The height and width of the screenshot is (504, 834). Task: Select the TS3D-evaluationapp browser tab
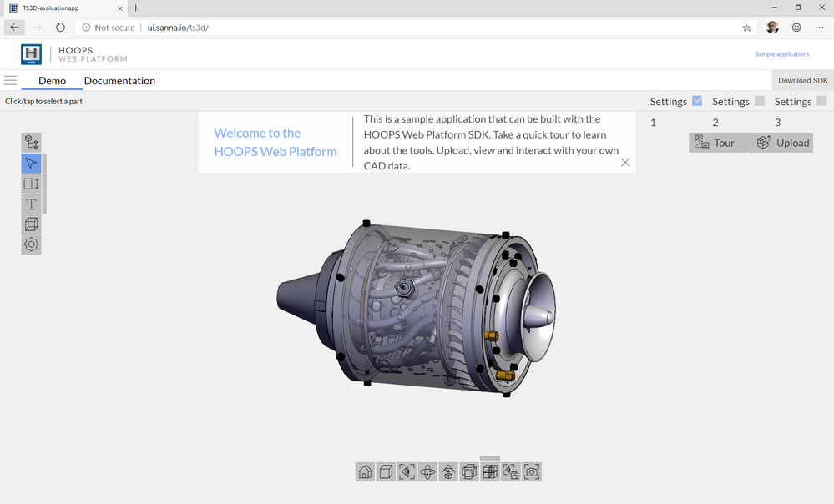point(65,8)
